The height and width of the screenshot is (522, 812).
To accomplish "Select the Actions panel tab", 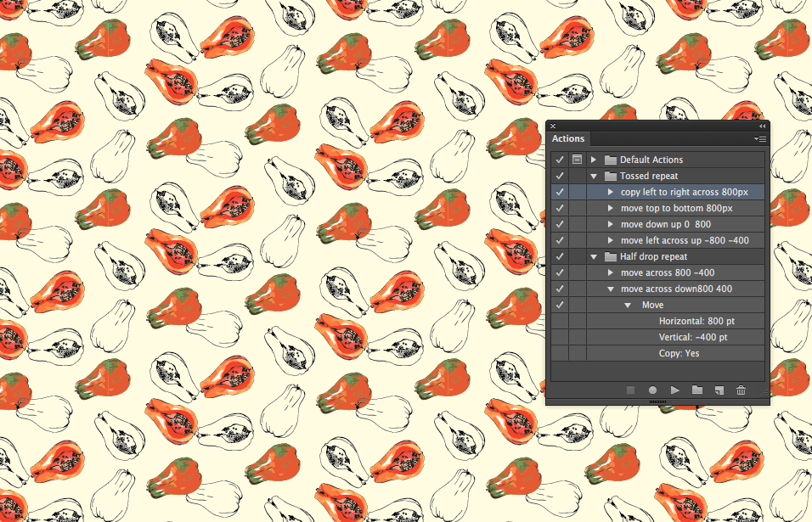I will click(568, 138).
